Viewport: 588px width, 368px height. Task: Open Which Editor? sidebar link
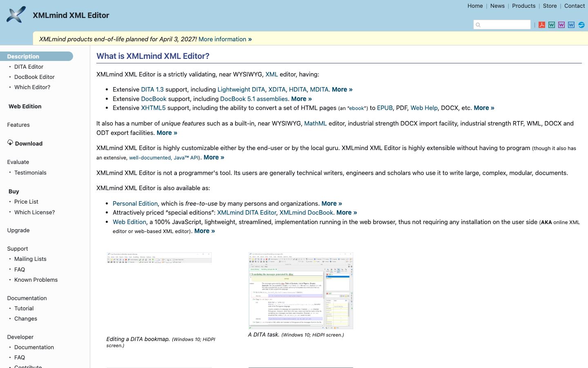point(32,87)
